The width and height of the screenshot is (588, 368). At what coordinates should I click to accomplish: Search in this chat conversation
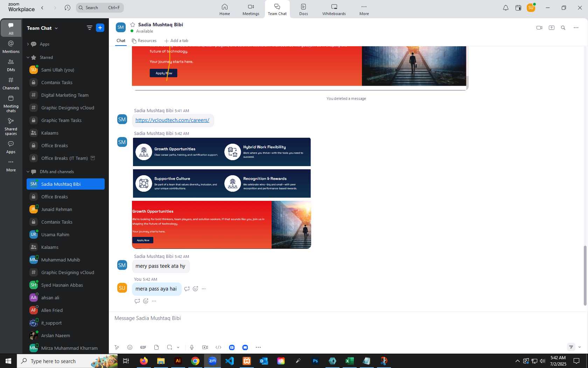[x=563, y=28]
